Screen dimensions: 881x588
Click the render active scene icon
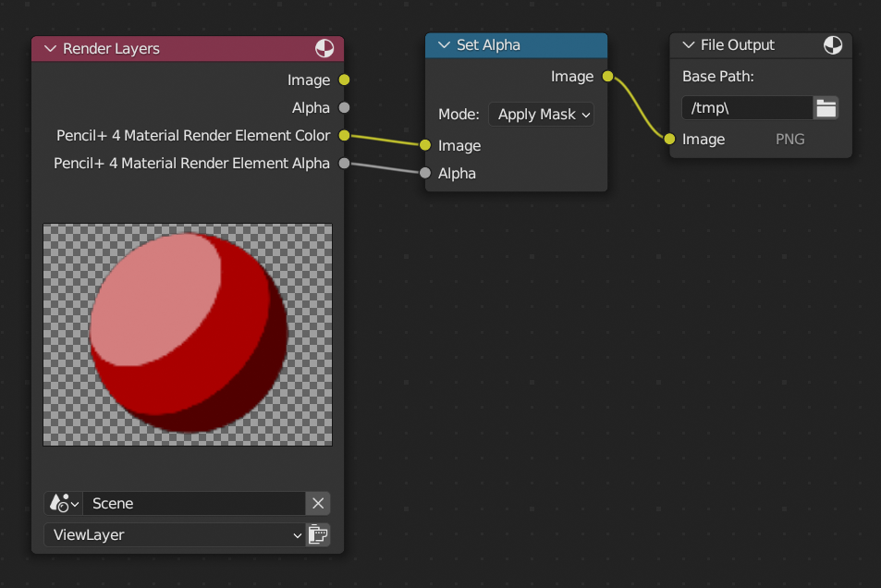tap(318, 534)
